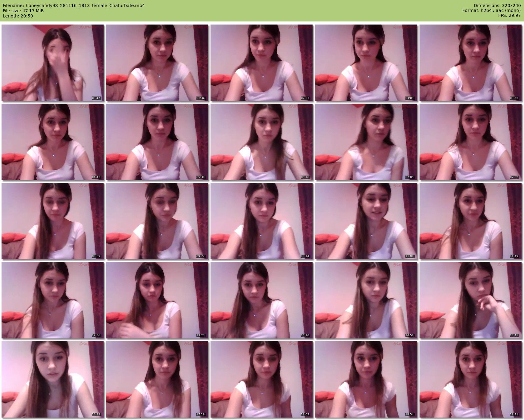Click the thumbnail timestamped 00:47
This screenshot has width=524, height=420.
[52, 63]
